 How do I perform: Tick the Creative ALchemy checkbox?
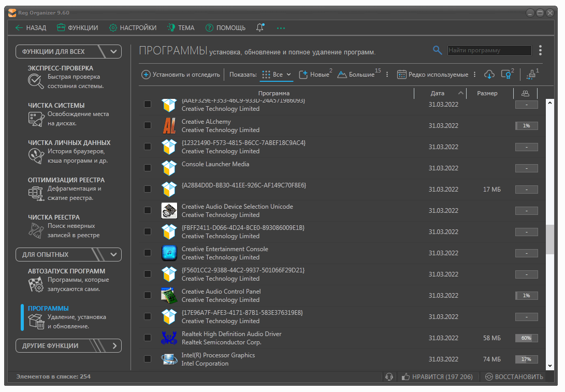(148, 125)
